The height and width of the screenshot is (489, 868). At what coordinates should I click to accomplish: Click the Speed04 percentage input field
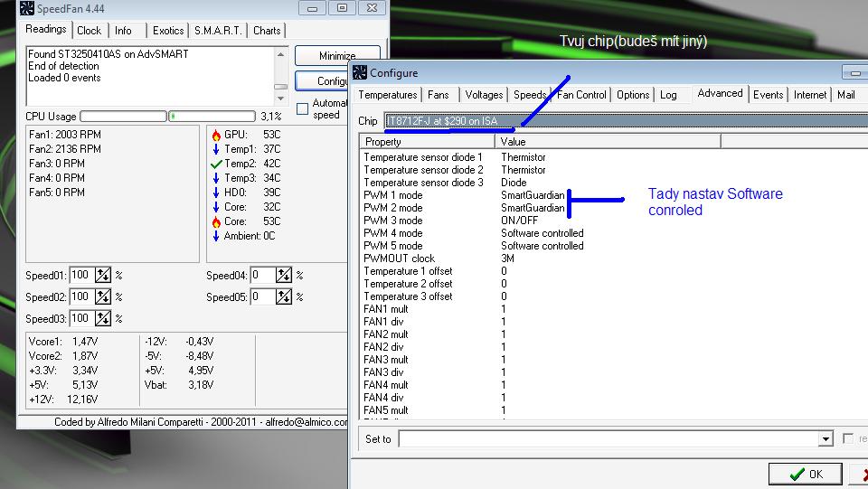pos(263,275)
